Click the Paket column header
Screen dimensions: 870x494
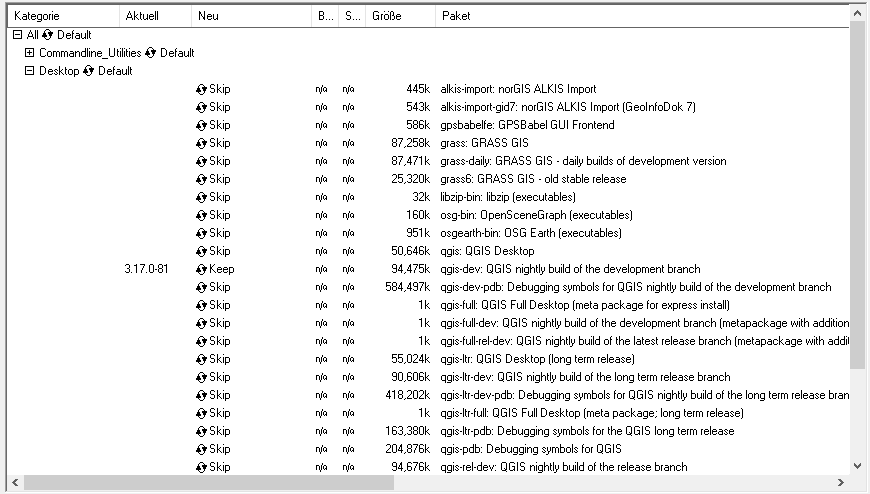643,16
